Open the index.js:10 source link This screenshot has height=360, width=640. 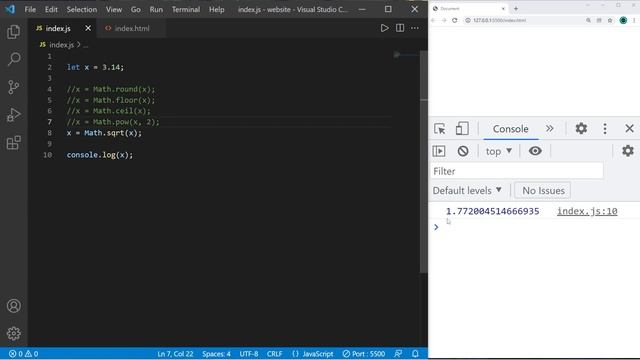587,211
